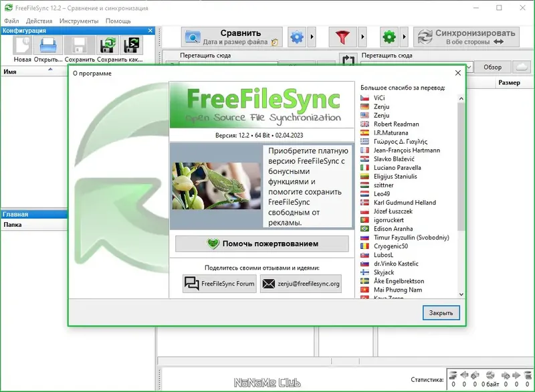The width and height of the screenshot is (535, 392).
Task: Open synchronization settings green gear
Action: [x=389, y=37]
